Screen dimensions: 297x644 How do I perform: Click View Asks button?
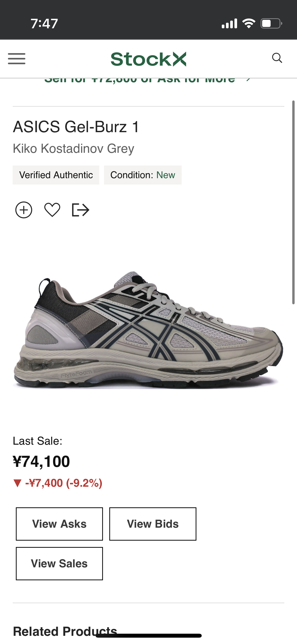coord(59,524)
